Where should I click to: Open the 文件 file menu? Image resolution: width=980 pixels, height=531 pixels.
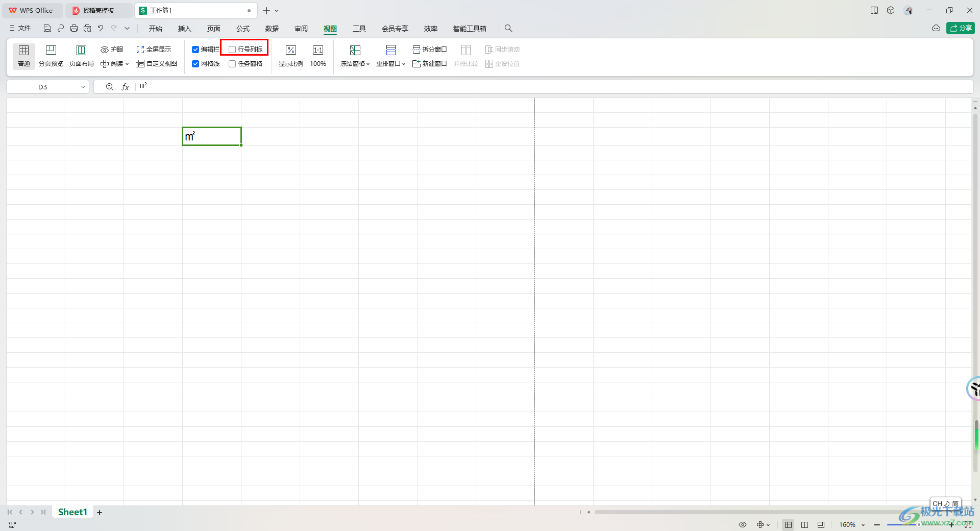pos(20,29)
